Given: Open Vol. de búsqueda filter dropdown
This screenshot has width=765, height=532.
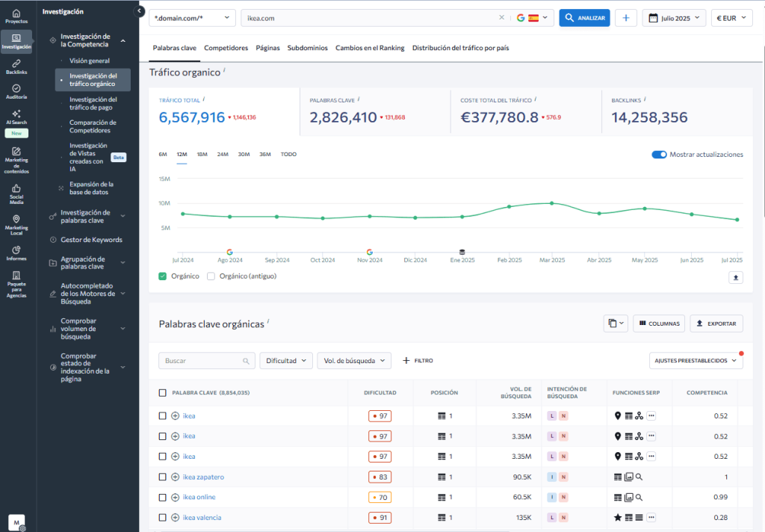Looking at the screenshot, I should coord(354,361).
